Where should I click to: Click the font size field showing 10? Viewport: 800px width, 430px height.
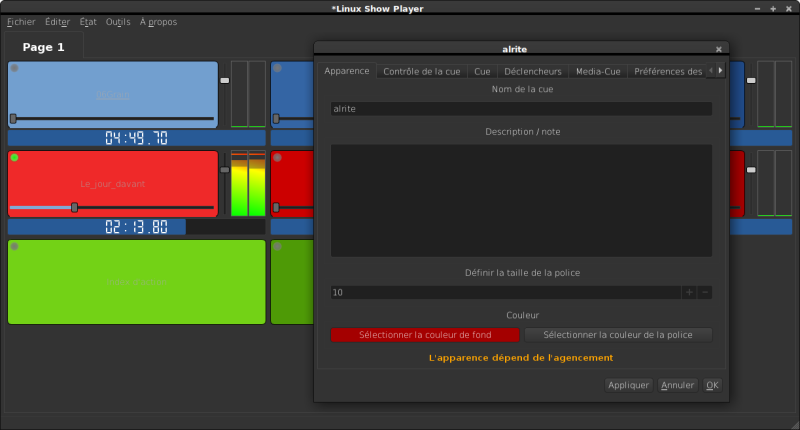click(x=506, y=292)
